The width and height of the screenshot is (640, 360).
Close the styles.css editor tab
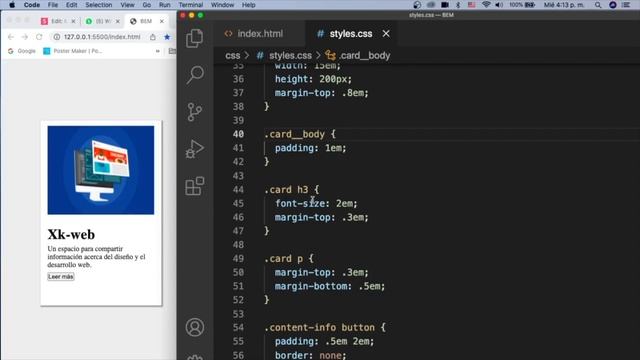click(x=386, y=34)
